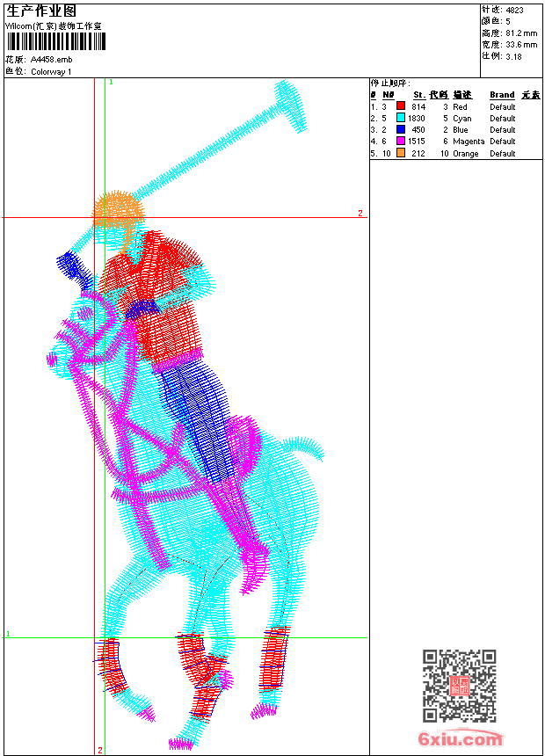
Task: Click the '描述' column header
Action: click(x=462, y=95)
